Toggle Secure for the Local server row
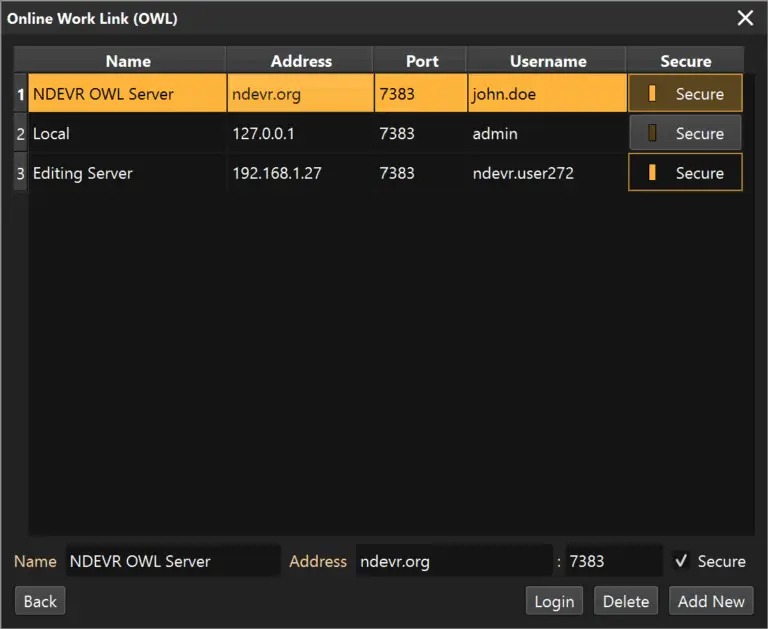 click(x=685, y=133)
